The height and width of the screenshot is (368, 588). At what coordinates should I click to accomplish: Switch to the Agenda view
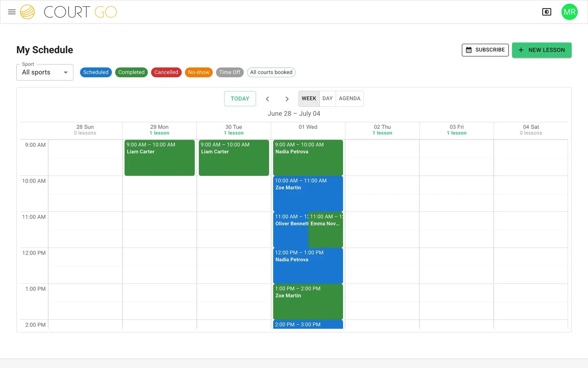[349, 99]
